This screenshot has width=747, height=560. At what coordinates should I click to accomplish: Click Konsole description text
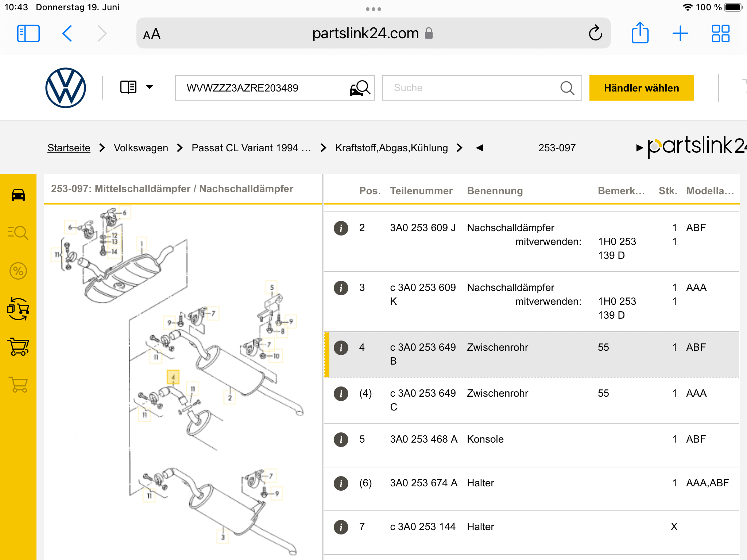tap(485, 439)
